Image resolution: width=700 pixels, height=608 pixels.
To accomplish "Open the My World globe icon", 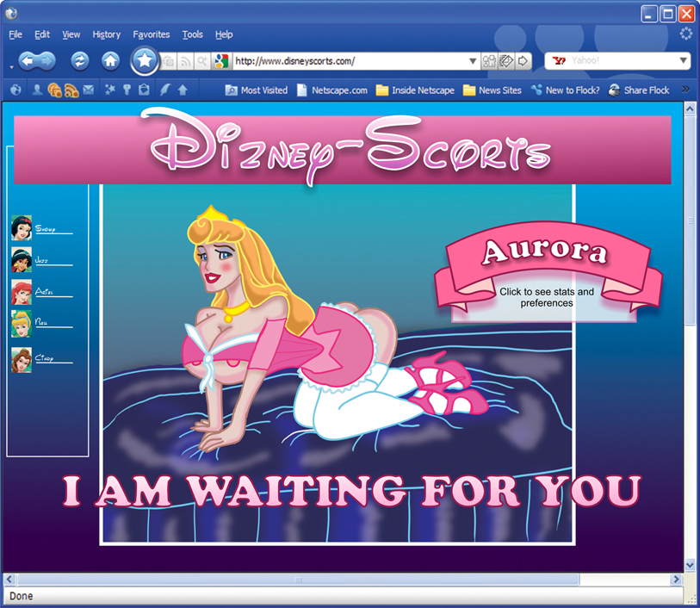I will pyautogui.click(x=15, y=90).
